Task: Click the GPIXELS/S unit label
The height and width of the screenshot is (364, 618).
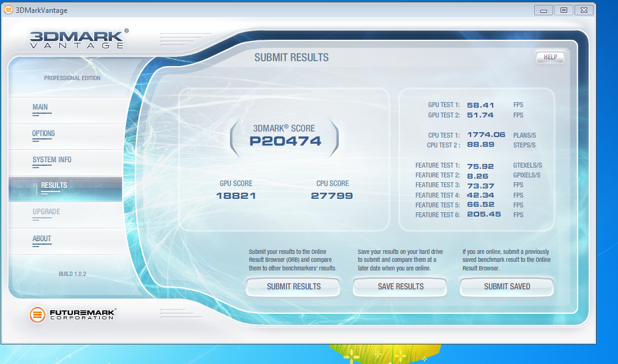Action: point(527,175)
